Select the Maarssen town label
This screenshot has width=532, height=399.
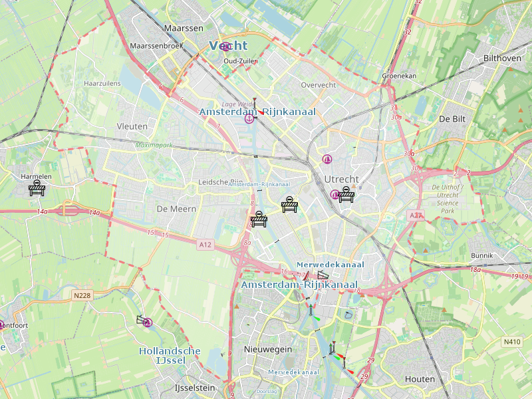click(184, 28)
